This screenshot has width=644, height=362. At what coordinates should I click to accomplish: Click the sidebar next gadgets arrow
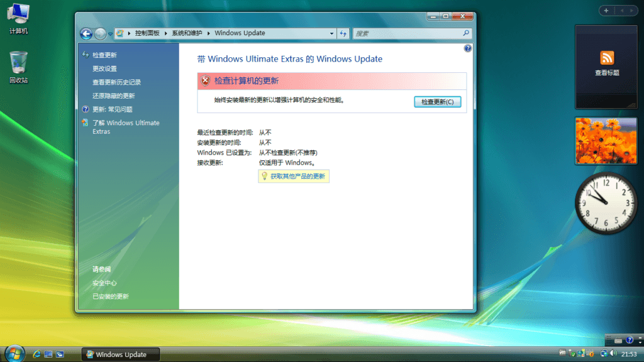point(631,11)
